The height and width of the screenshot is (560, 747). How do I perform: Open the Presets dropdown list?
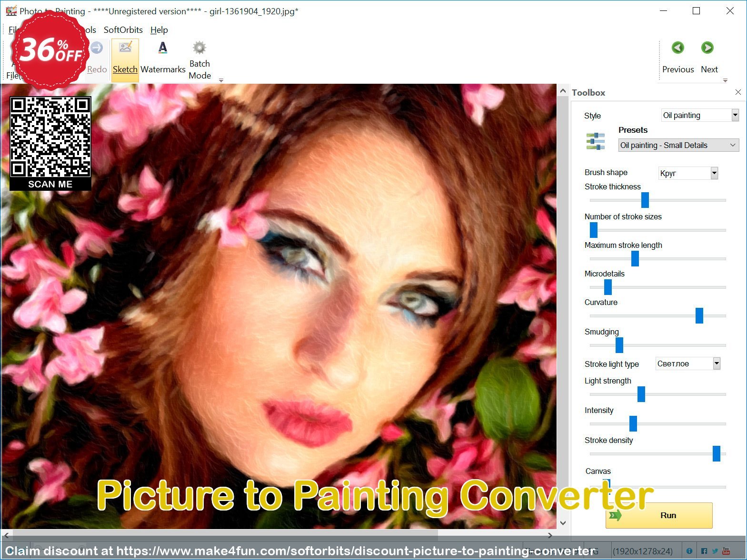(678, 145)
